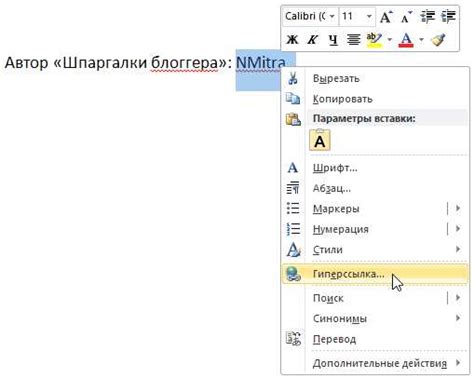
Task: Open highlight color dropdown arrow
Action: pyautogui.click(x=390, y=40)
